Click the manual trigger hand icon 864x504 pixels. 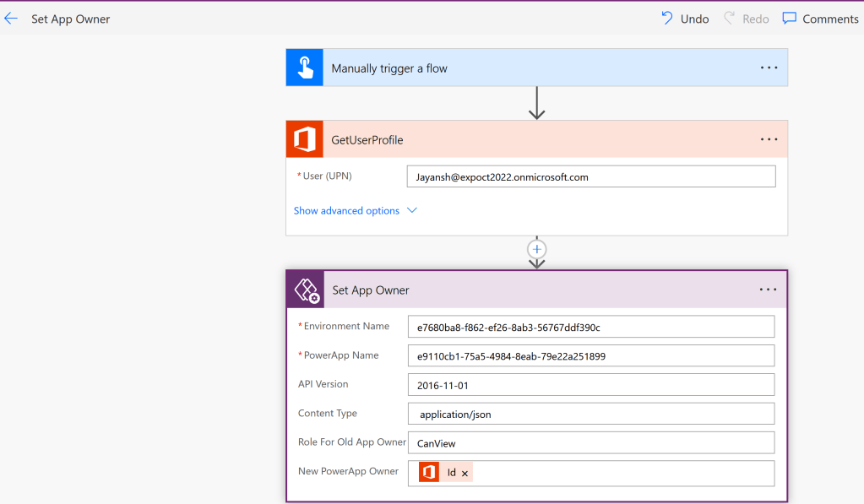coord(304,68)
